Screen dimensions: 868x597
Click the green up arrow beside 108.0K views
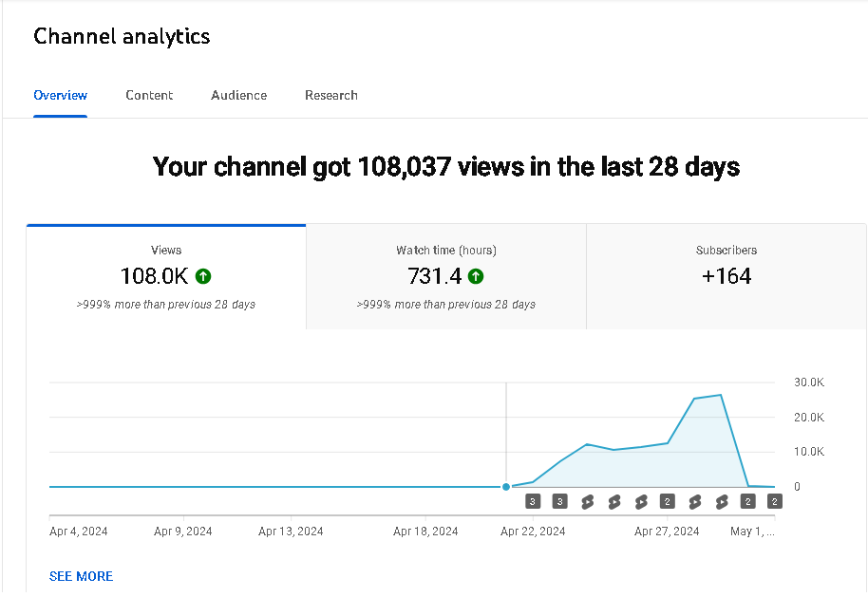coord(203,276)
